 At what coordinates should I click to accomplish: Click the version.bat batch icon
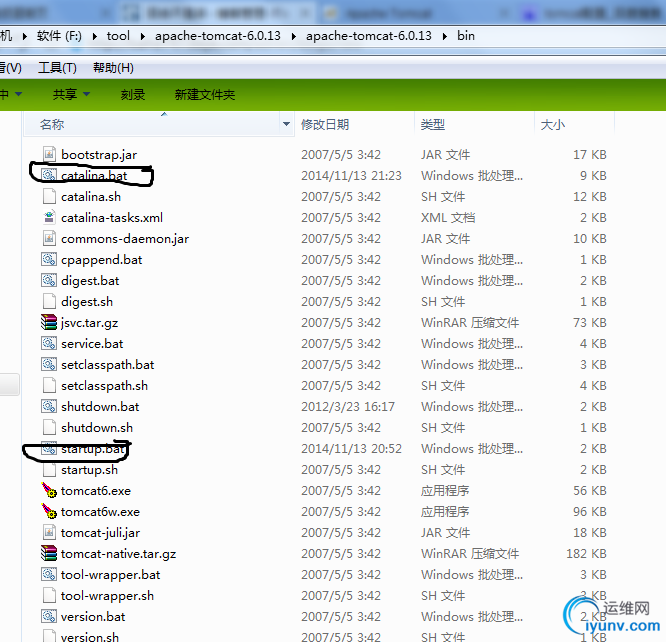pos(49,616)
